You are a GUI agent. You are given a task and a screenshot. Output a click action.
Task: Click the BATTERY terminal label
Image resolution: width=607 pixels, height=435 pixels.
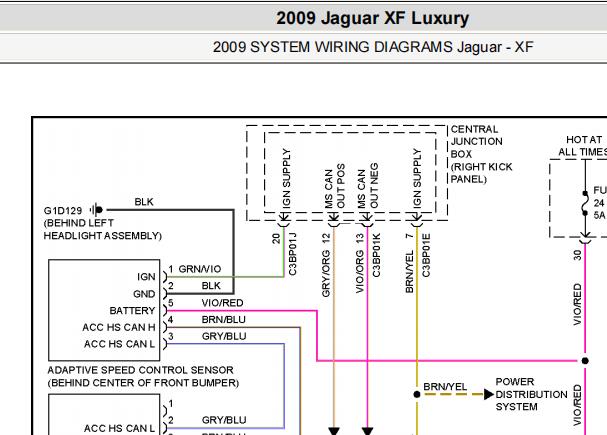point(132,311)
